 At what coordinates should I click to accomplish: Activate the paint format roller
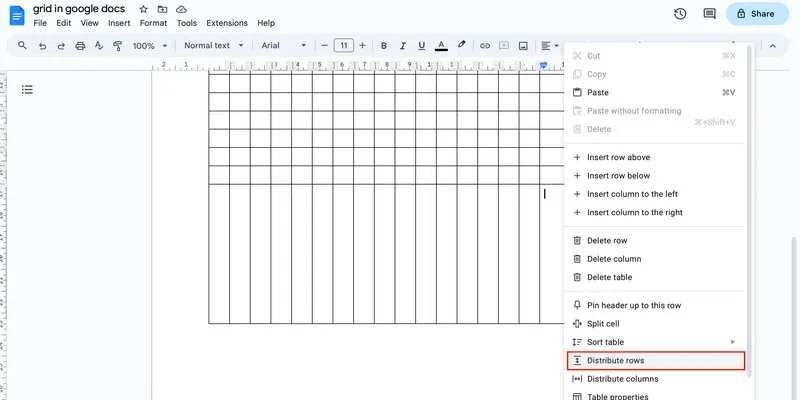118,46
